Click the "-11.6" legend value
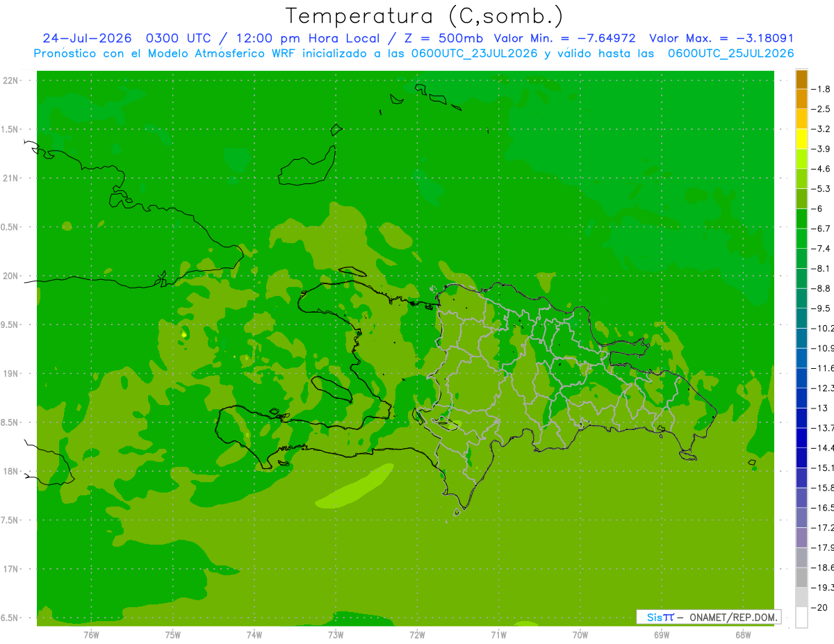The width and height of the screenshot is (834, 644). 823,368
